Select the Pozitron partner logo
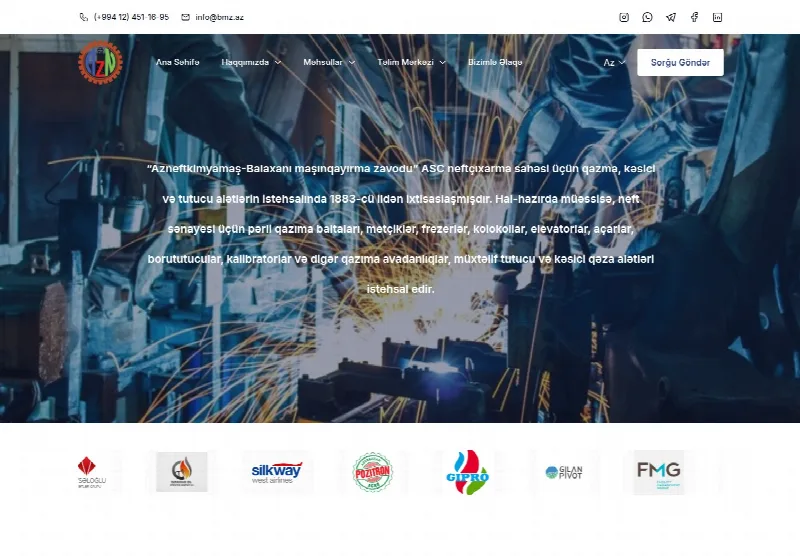The width and height of the screenshot is (800, 556). (x=372, y=472)
